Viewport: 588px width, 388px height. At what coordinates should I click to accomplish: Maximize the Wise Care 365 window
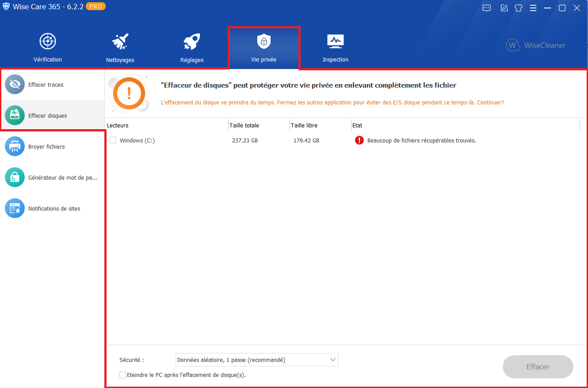(x=562, y=8)
